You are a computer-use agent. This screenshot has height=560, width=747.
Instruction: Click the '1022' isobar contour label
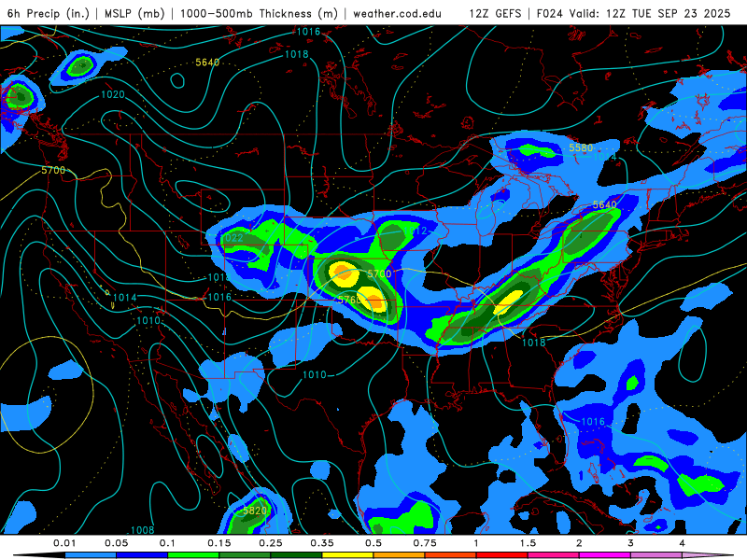tap(233, 237)
